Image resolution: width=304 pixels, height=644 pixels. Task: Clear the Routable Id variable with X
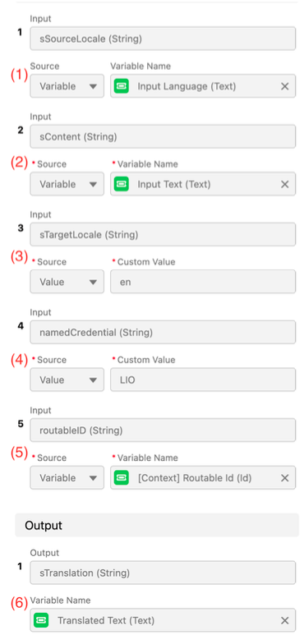284,478
